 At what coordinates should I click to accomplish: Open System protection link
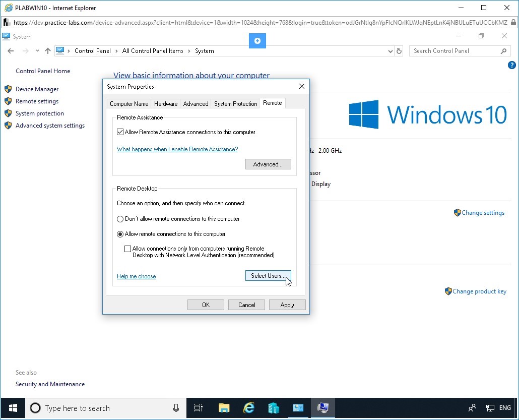click(x=40, y=113)
